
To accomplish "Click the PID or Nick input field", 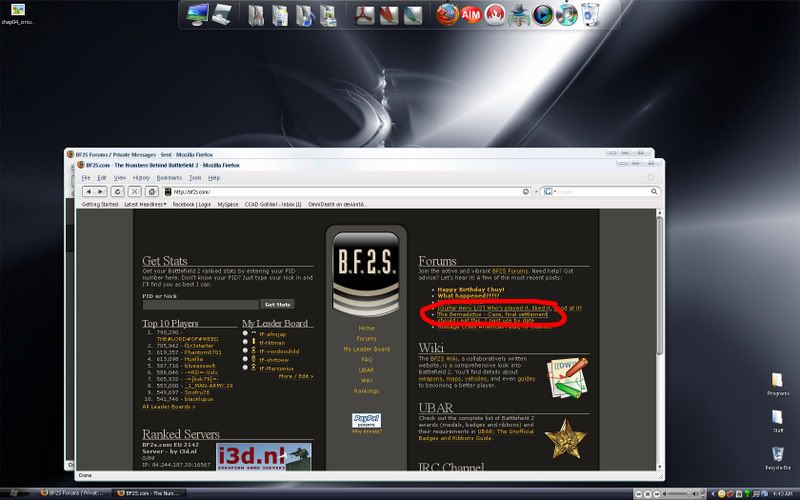I will click(201, 305).
